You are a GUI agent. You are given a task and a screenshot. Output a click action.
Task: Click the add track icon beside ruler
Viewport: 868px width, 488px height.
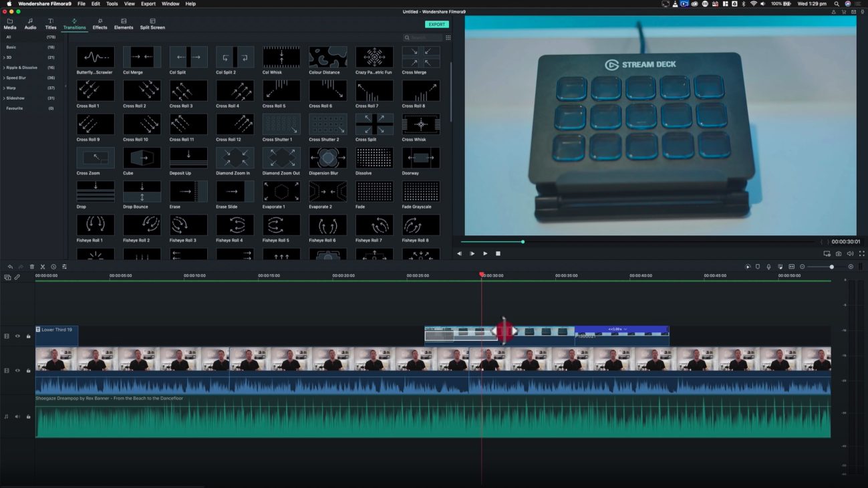click(7, 277)
